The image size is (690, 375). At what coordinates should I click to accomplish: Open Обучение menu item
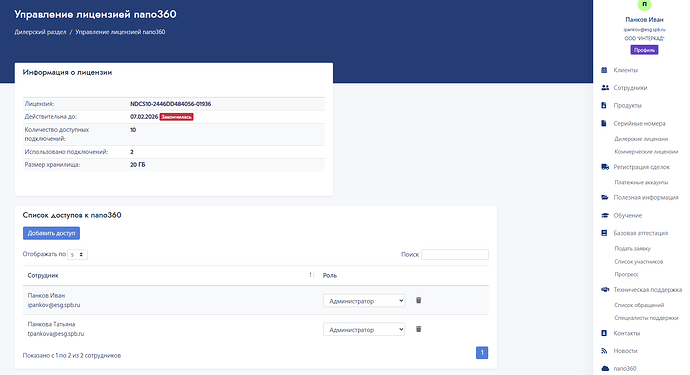(x=628, y=215)
